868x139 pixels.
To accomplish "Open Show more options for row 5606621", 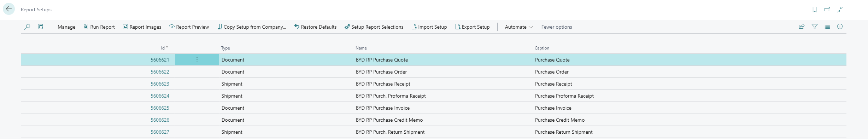I will (197, 60).
